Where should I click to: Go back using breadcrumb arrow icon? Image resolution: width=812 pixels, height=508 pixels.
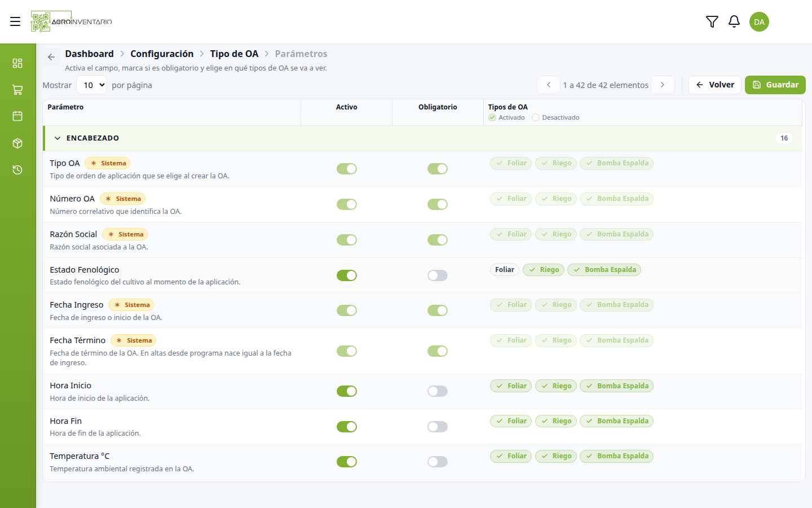tap(51, 57)
